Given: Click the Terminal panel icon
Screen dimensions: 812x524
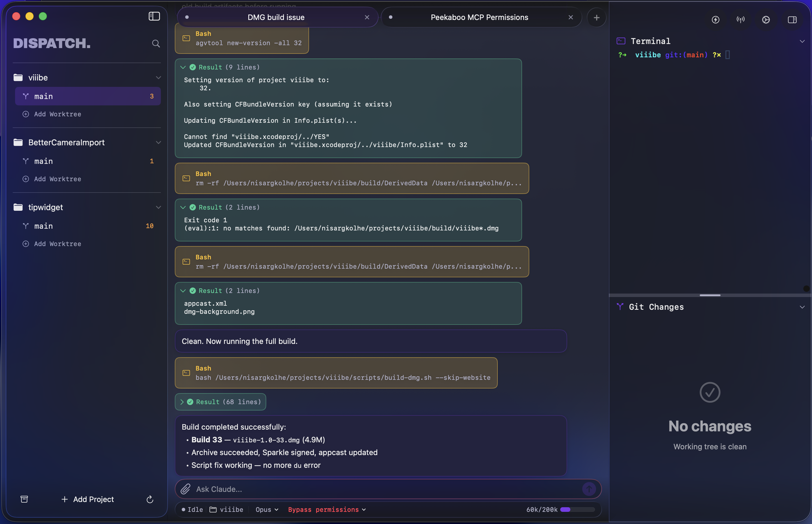Looking at the screenshot, I should 620,41.
